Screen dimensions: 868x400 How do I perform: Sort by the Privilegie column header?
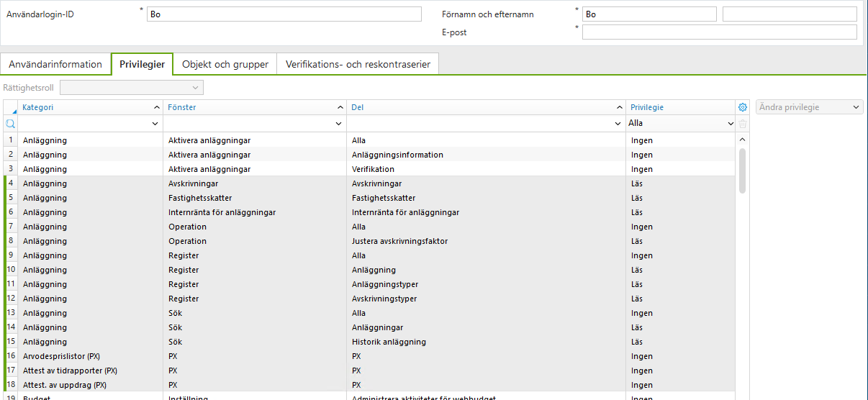click(x=680, y=107)
